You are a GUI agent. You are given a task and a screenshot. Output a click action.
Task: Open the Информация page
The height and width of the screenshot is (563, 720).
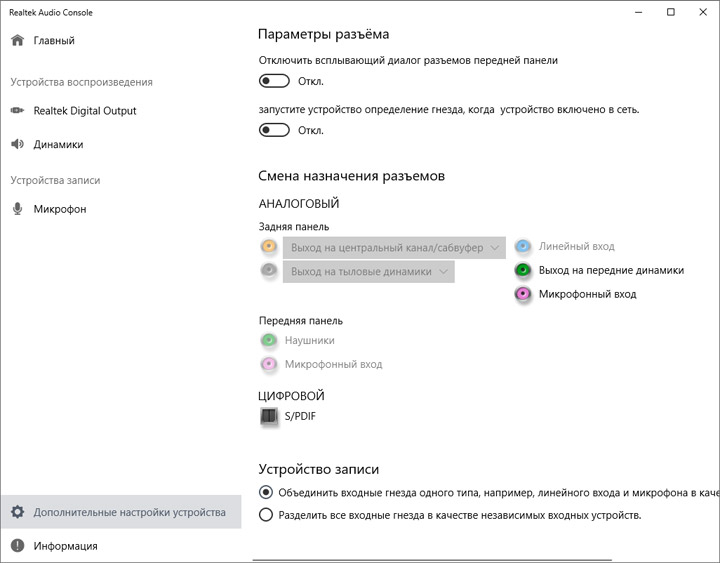point(65,546)
